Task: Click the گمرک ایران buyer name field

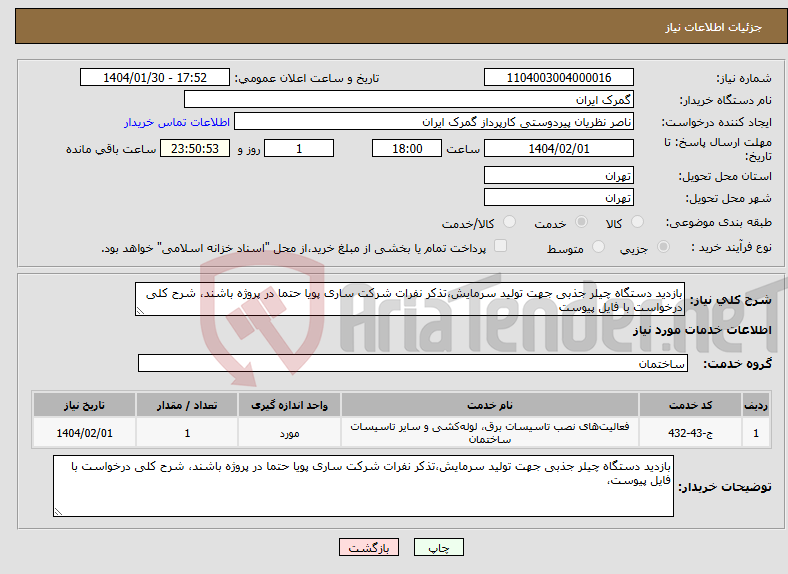Action: (x=409, y=100)
